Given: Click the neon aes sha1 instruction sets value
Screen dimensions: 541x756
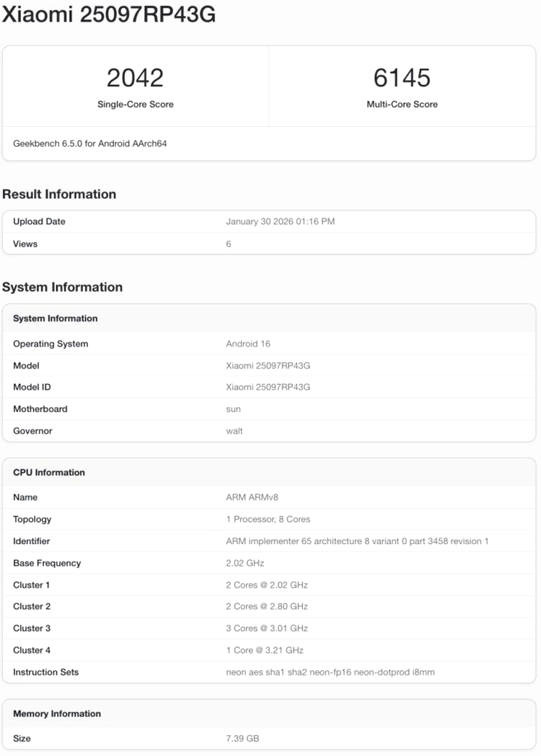Looking at the screenshot, I should pyautogui.click(x=330, y=672).
